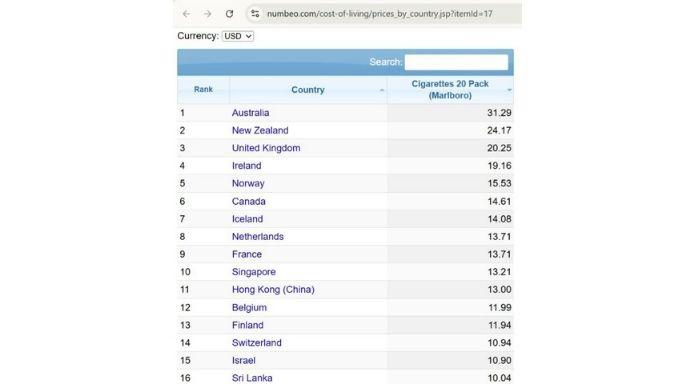Image resolution: width=683 pixels, height=384 pixels.
Task: Open the Hong Kong (China) link
Action: point(273,290)
